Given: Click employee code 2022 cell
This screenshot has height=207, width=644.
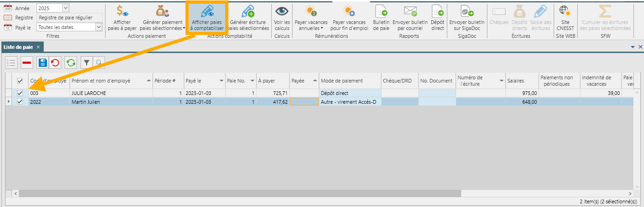Looking at the screenshot, I should (x=49, y=102).
